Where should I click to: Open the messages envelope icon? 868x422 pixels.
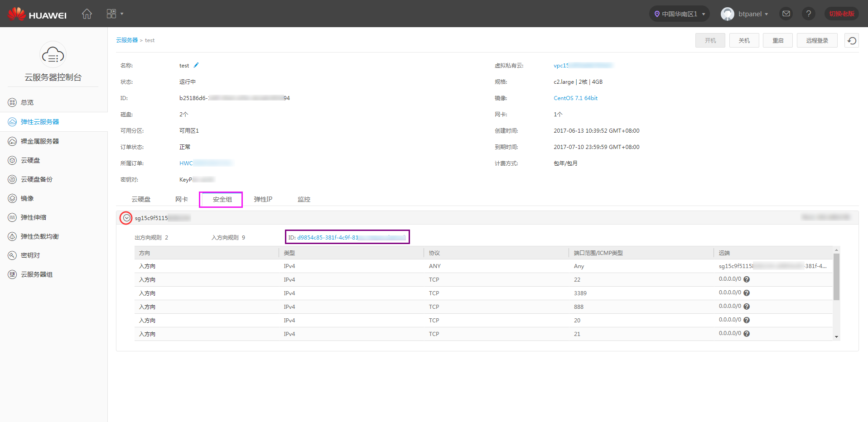point(786,14)
